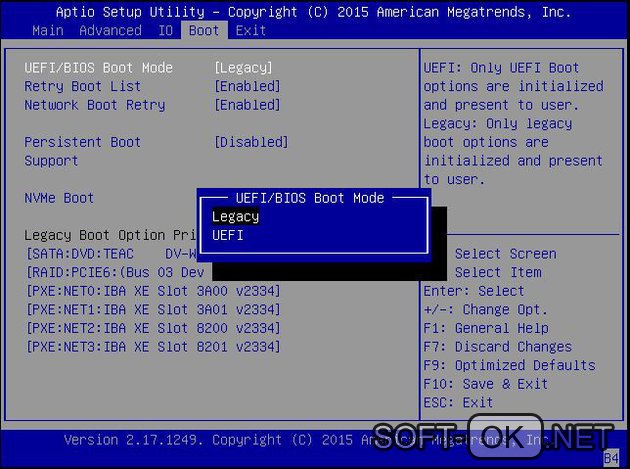630x469 pixels.
Task: Select the Persistent Boot Support setting
Action: point(83,152)
